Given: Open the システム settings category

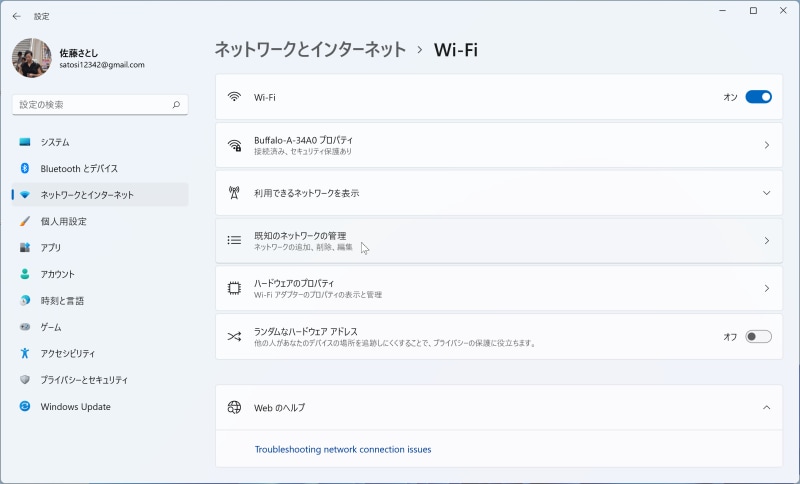Looking at the screenshot, I should pyautogui.click(x=55, y=142).
